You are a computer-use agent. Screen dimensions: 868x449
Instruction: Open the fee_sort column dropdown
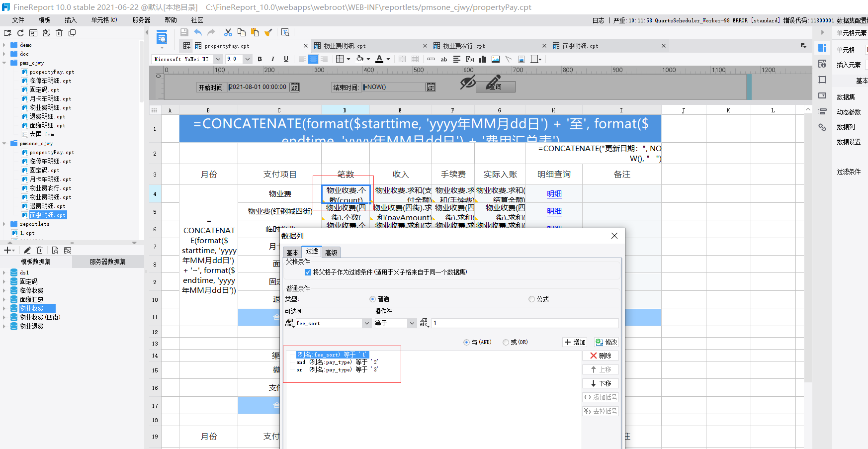(x=367, y=323)
